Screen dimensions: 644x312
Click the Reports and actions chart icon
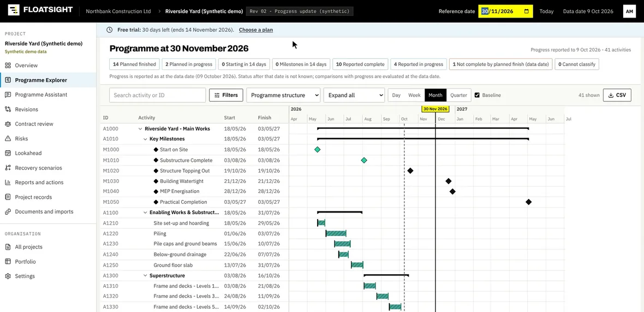[x=8, y=182]
